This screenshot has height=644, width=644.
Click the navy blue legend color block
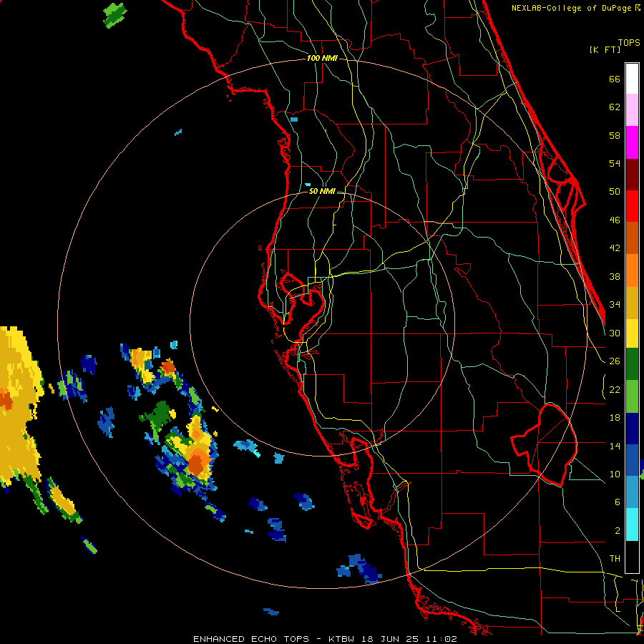point(632,429)
